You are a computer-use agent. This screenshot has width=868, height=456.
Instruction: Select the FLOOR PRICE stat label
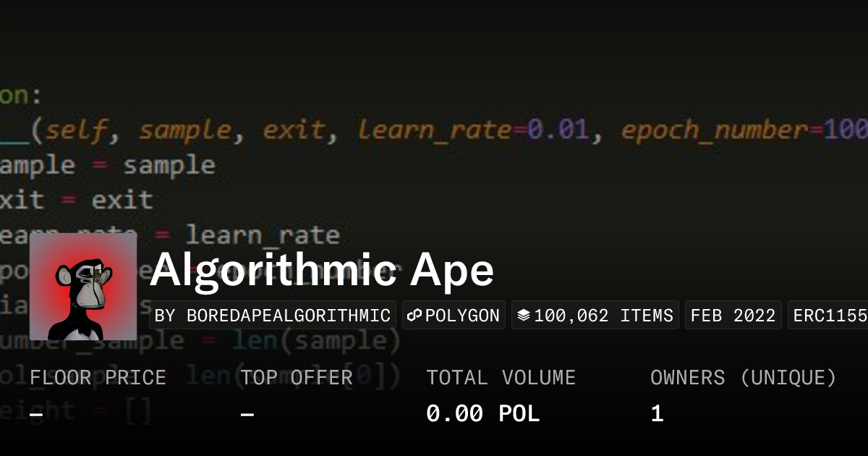pyautogui.click(x=98, y=377)
